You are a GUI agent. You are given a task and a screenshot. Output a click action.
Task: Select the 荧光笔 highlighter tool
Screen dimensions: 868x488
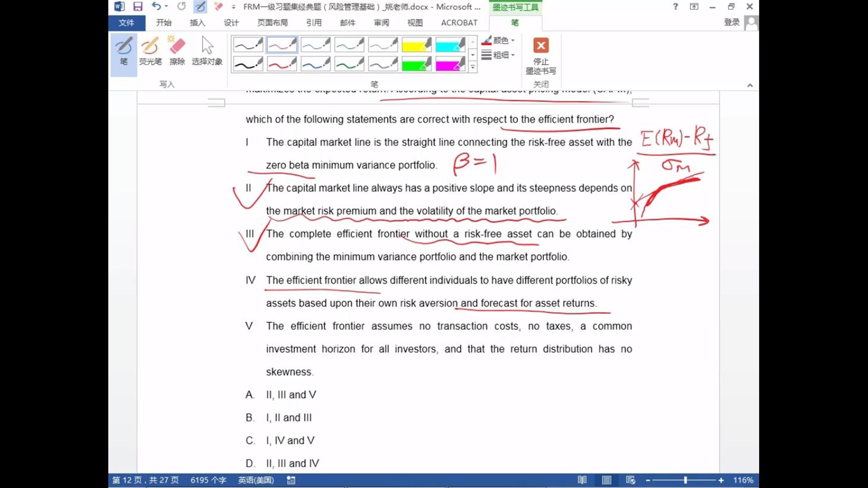(150, 51)
